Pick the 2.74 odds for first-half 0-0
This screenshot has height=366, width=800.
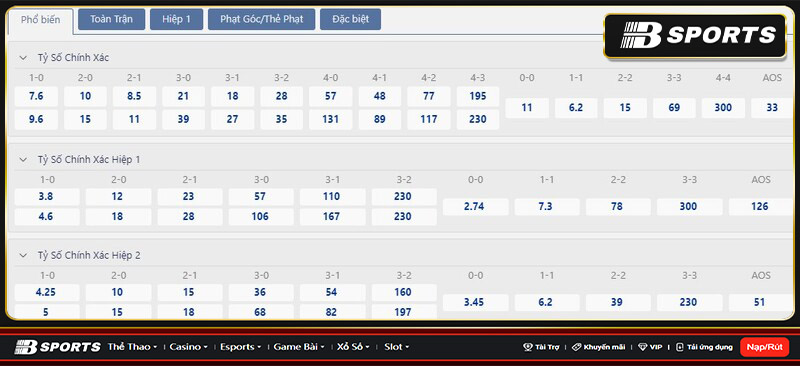coord(476,207)
